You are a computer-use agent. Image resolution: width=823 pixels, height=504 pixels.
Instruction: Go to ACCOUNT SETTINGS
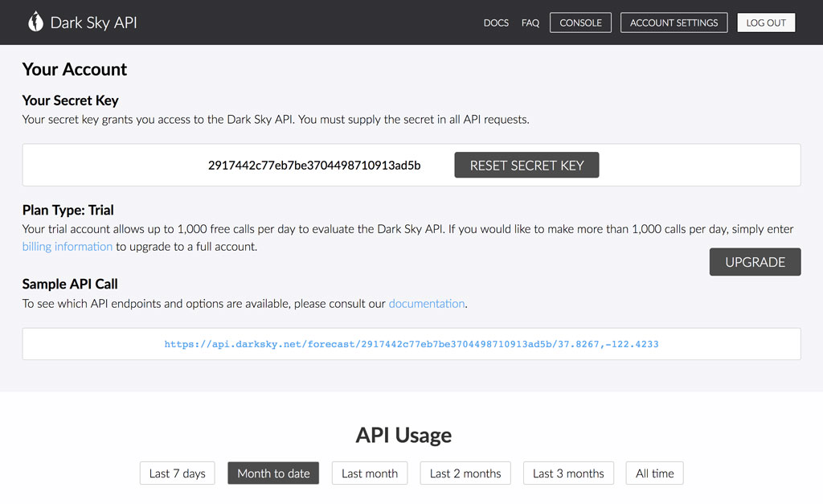click(x=674, y=22)
